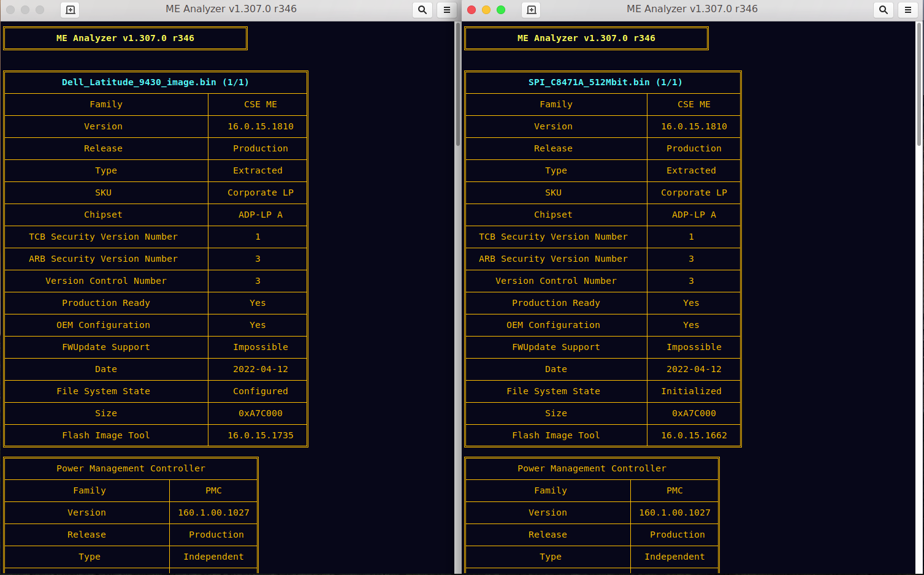Click the Size label in the left window
The height and width of the screenshot is (575, 924).
(x=106, y=413)
